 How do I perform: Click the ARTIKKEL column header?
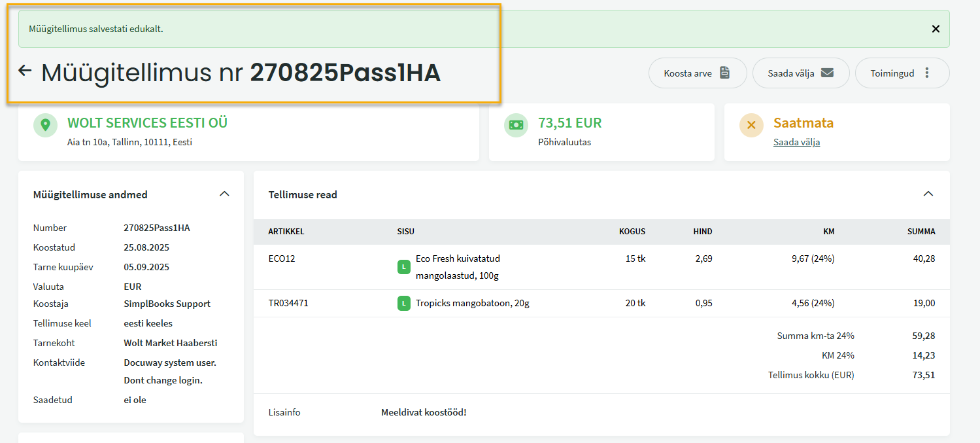(x=286, y=232)
